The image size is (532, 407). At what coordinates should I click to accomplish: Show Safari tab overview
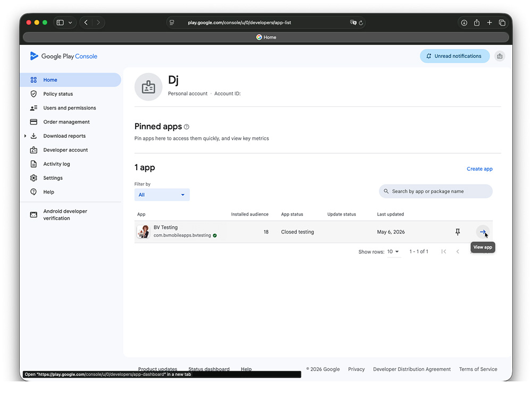502,23
